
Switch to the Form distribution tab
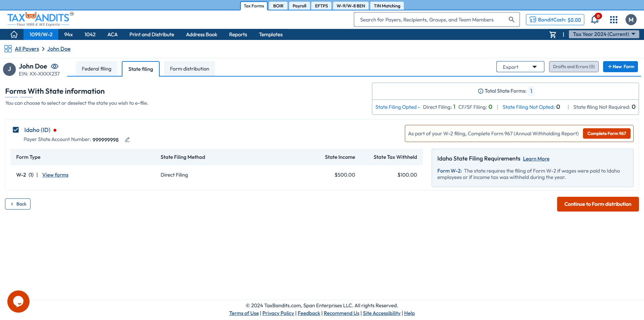[x=190, y=69]
